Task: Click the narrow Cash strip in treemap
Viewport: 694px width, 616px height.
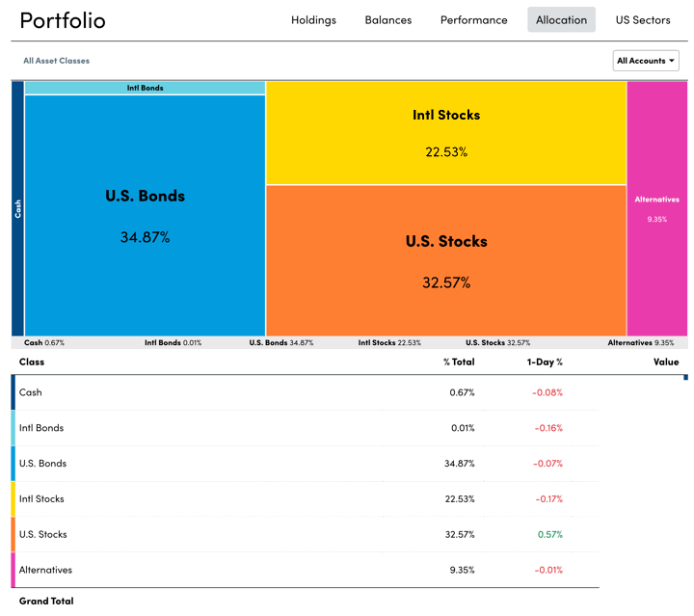Action: tap(17, 208)
